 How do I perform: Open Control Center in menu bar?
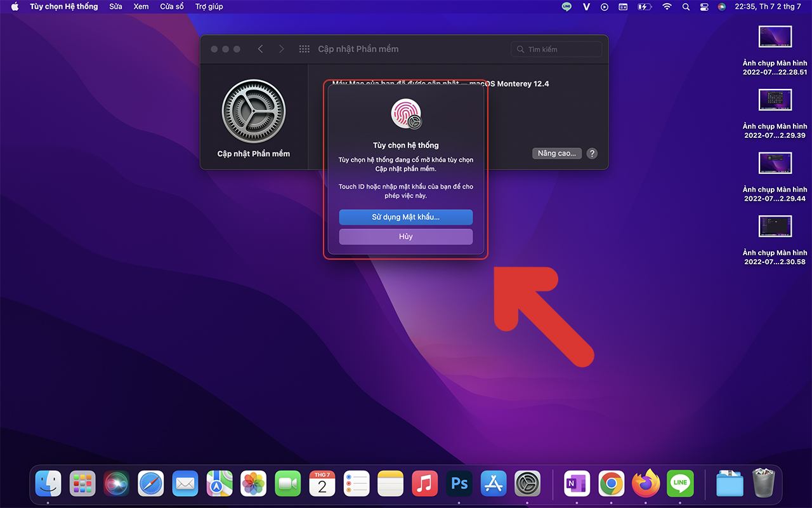click(704, 6)
